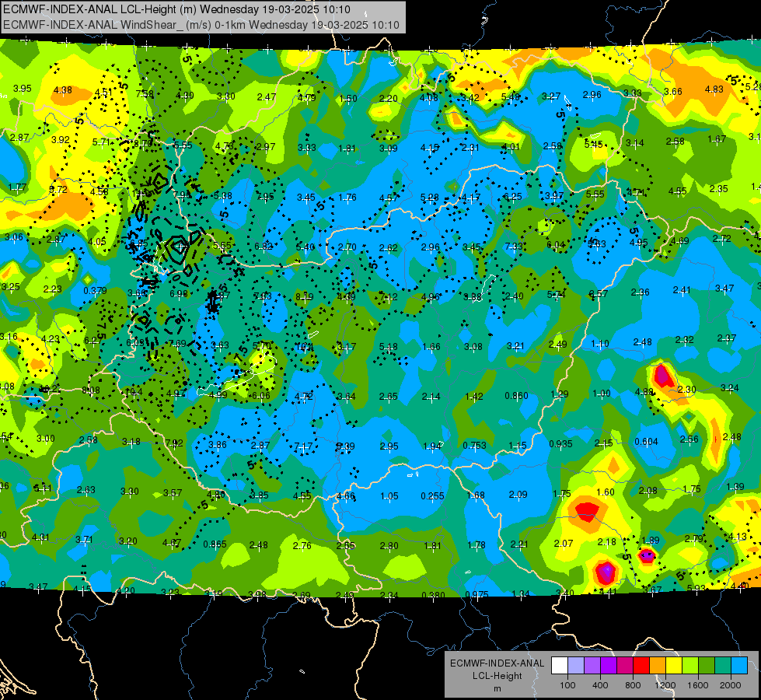Viewport: 761px width, 700px height.
Task: Click the 2000 legend tick label
Action: pos(731,685)
